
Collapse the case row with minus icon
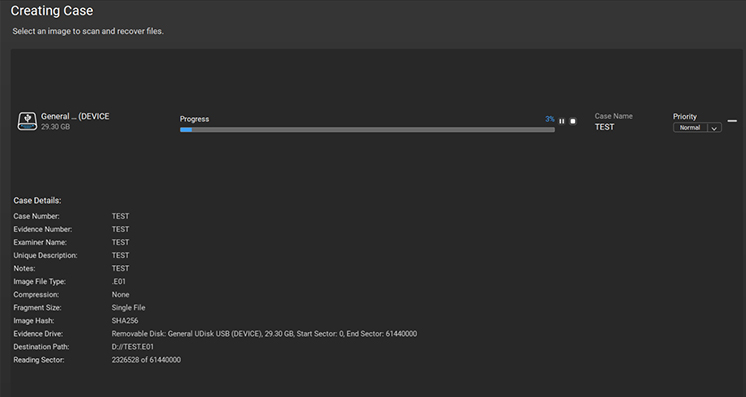pyautogui.click(x=732, y=121)
